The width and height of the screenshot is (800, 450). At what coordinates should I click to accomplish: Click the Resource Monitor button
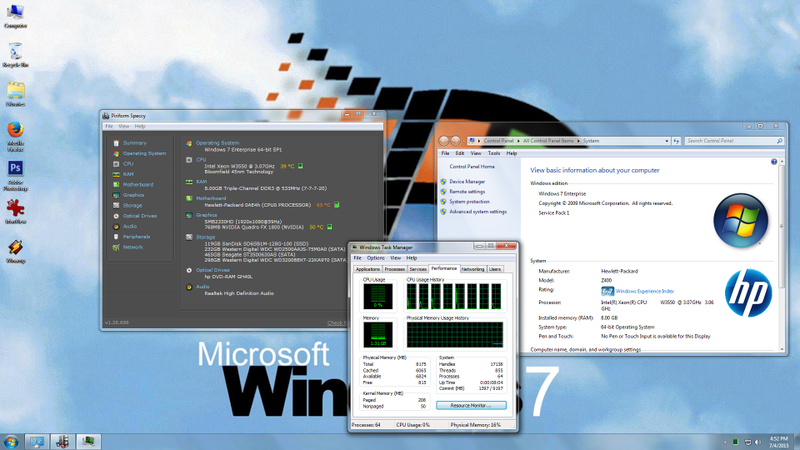471,405
